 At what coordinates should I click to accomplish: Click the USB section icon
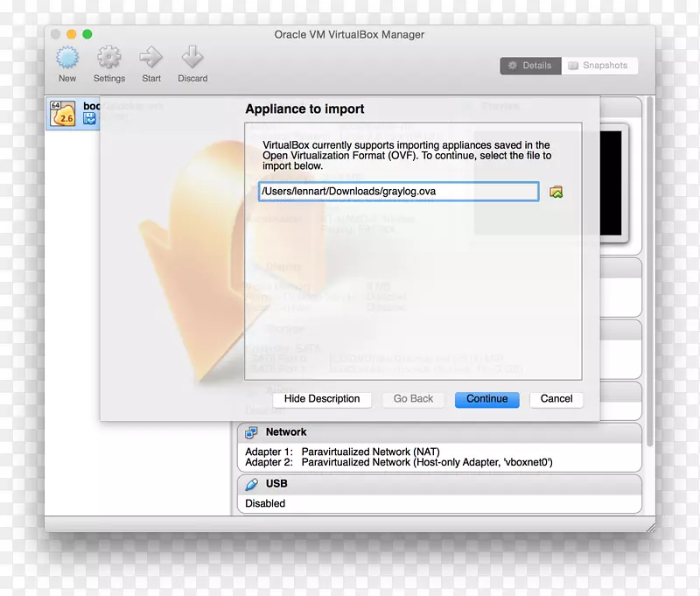point(252,484)
